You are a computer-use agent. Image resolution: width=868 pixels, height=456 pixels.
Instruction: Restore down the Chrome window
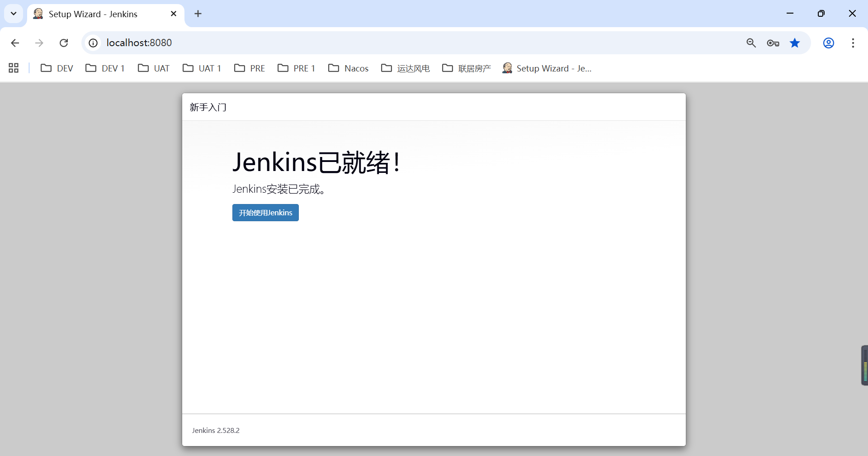(821, 14)
